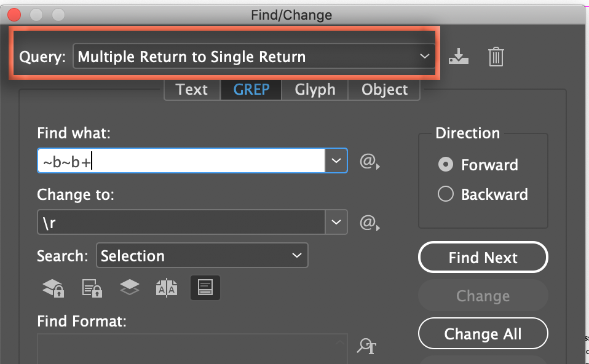Viewport: 589px width, 364px height.
Task: Toggle Include Hidden Layers search option
Action: (x=129, y=288)
